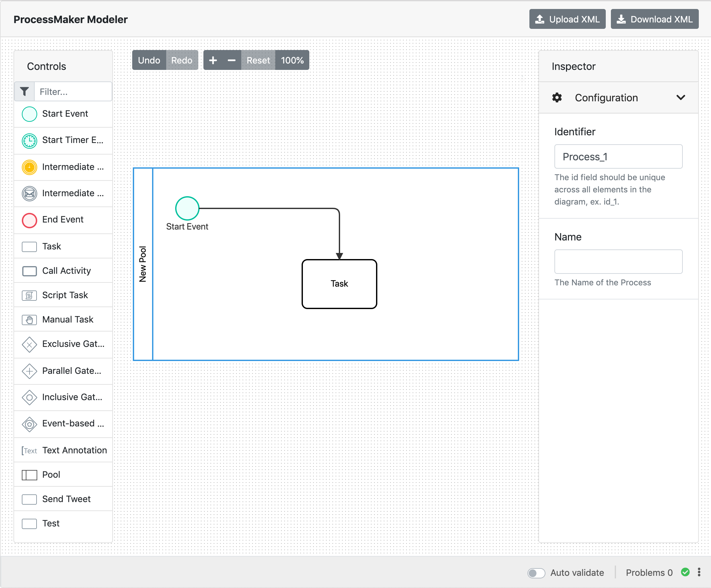Select the Manual Task control
Image resolution: width=711 pixels, height=588 pixels.
(63, 319)
